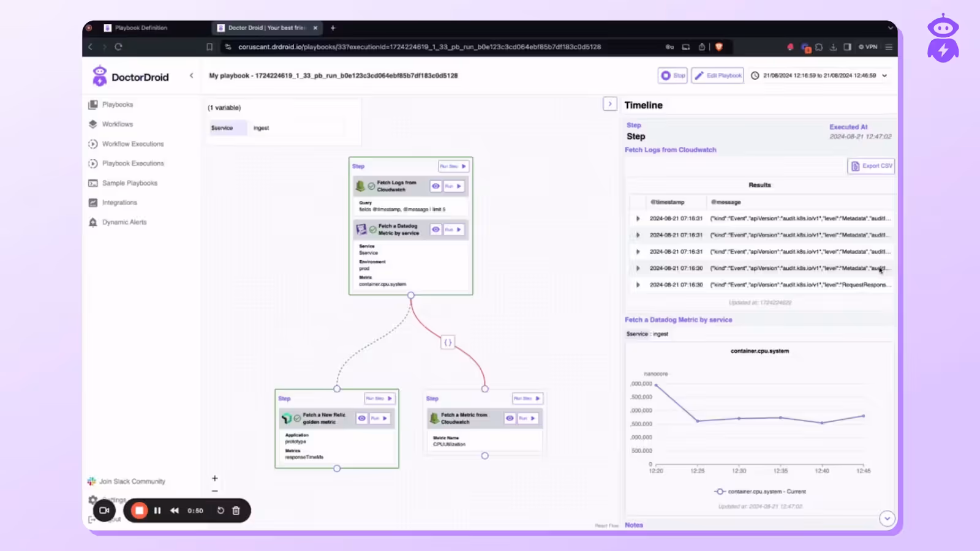Viewport: 980px width, 551px height.
Task: Click the camera toggle bubble
Action: [x=104, y=511]
